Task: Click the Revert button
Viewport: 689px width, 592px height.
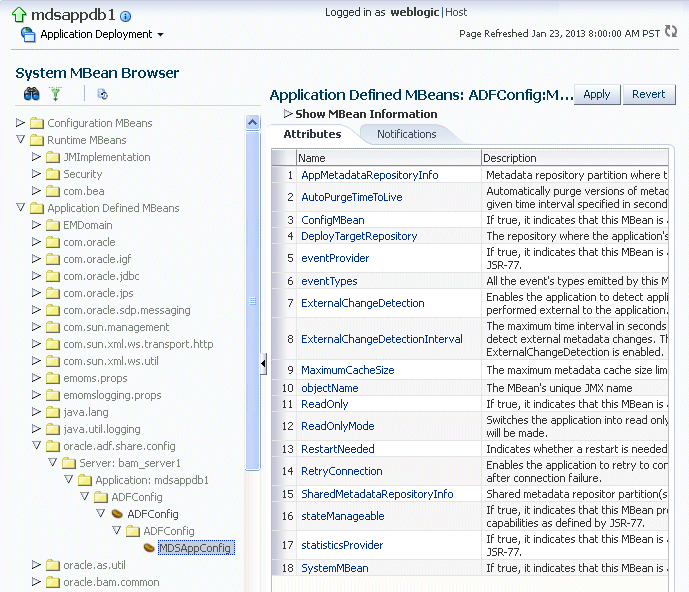Action: click(x=649, y=94)
